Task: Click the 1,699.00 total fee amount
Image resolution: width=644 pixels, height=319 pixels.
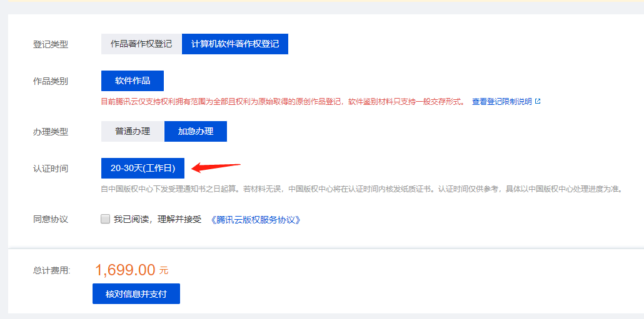Action: (x=125, y=270)
